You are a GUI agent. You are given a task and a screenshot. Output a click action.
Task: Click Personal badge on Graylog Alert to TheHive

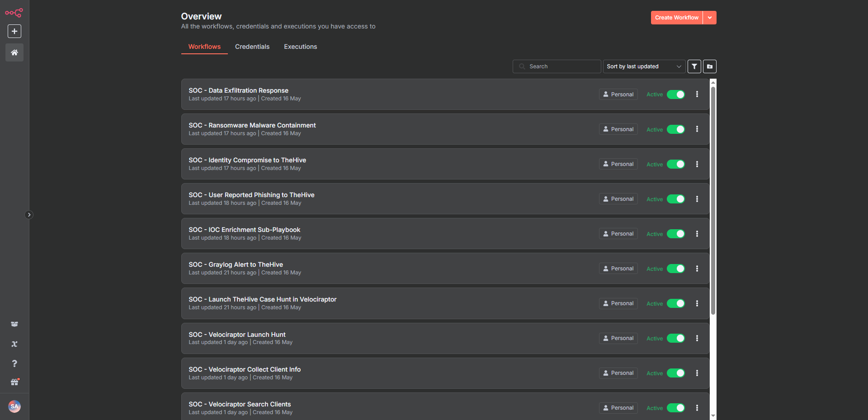[618, 269]
